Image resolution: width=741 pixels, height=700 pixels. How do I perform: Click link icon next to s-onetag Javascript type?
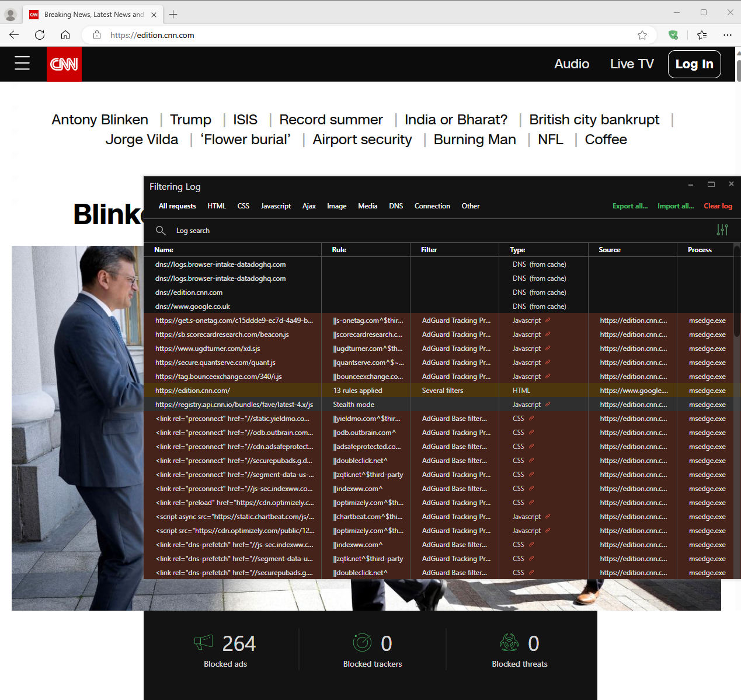pyautogui.click(x=548, y=321)
